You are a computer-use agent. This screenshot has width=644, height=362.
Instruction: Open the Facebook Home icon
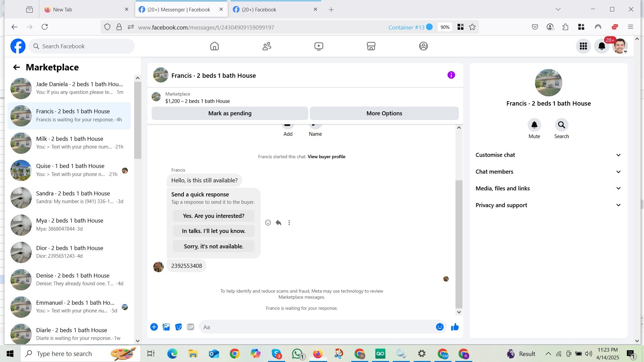(214, 46)
